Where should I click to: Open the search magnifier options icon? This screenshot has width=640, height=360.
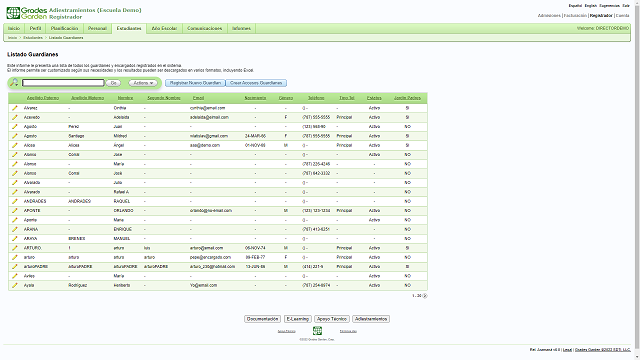tap(14, 83)
